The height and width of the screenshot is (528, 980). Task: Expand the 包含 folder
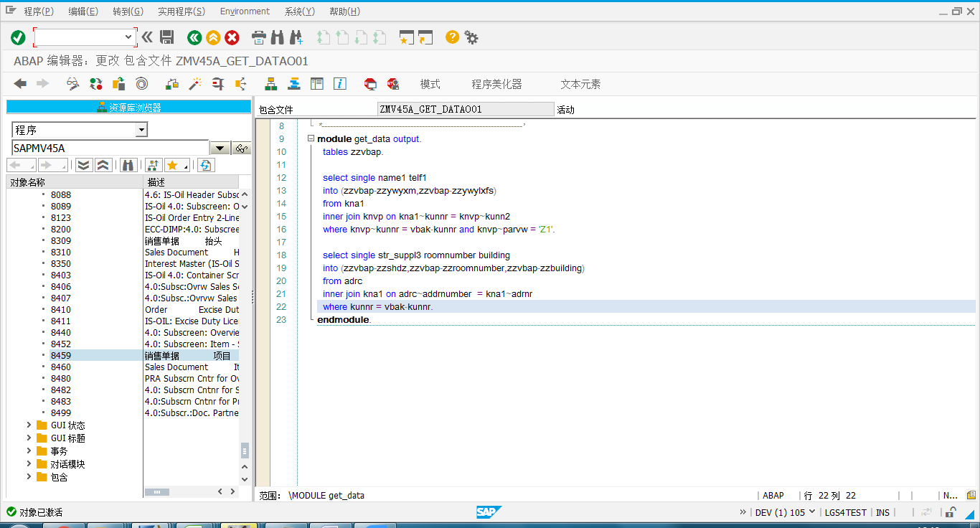pyautogui.click(x=29, y=477)
